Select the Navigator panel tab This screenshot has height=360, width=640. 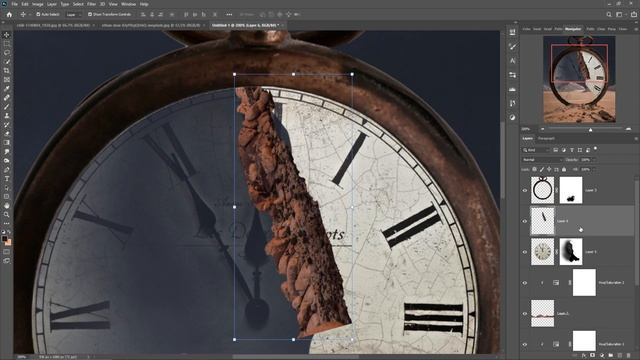coord(573,29)
